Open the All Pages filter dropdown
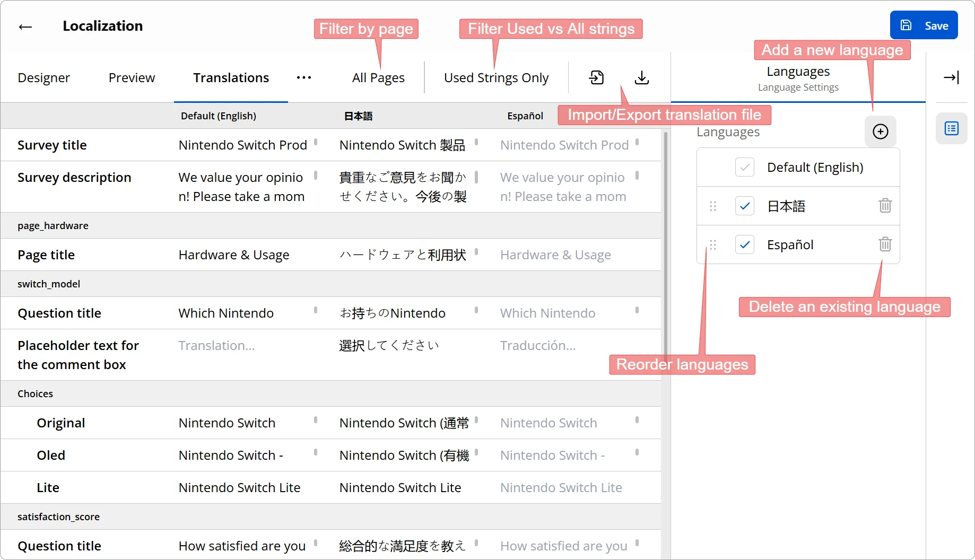The width and height of the screenshot is (975, 560). [378, 78]
